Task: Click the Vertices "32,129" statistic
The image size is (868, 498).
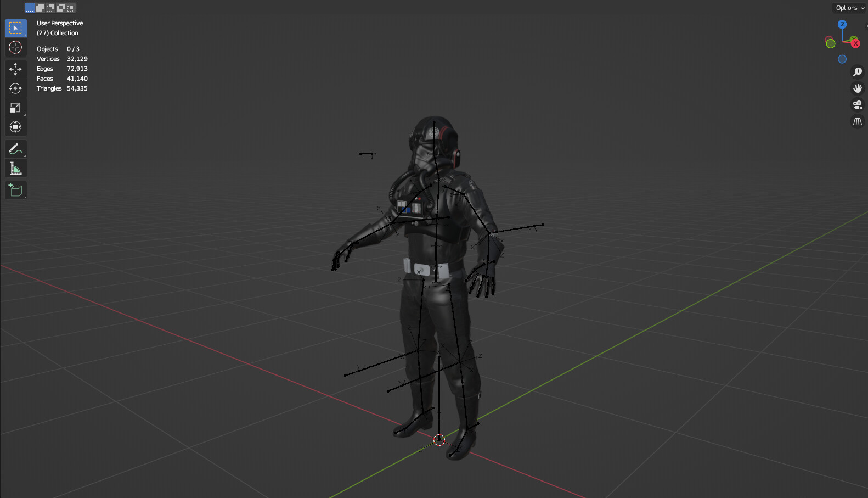Action: [77, 59]
